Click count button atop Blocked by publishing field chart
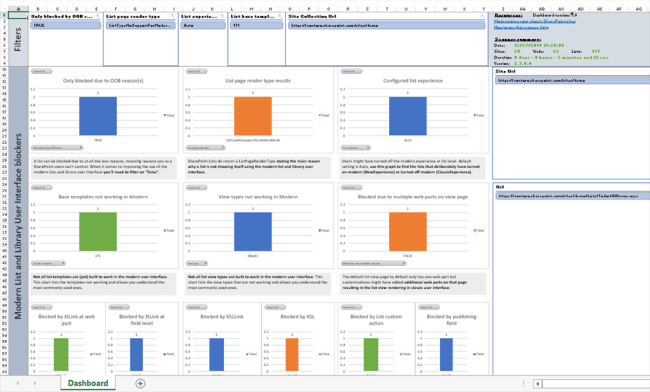The height and width of the screenshot is (392, 650). (429, 307)
